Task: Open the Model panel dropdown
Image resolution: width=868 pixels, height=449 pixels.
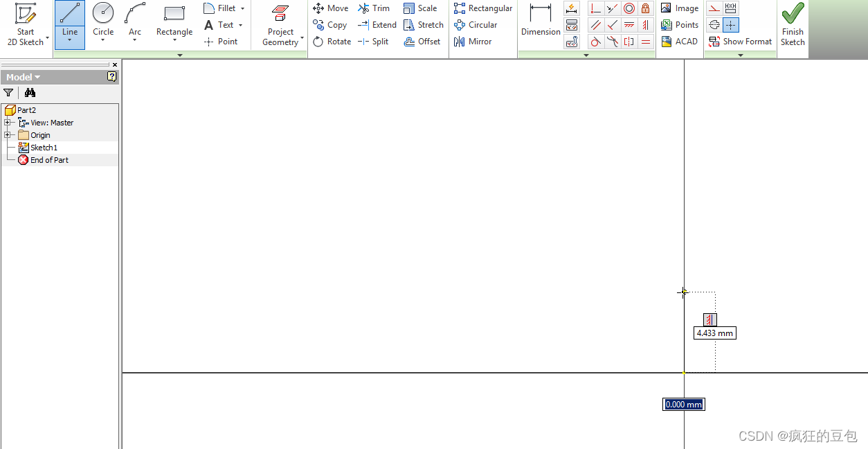Action: click(x=37, y=76)
